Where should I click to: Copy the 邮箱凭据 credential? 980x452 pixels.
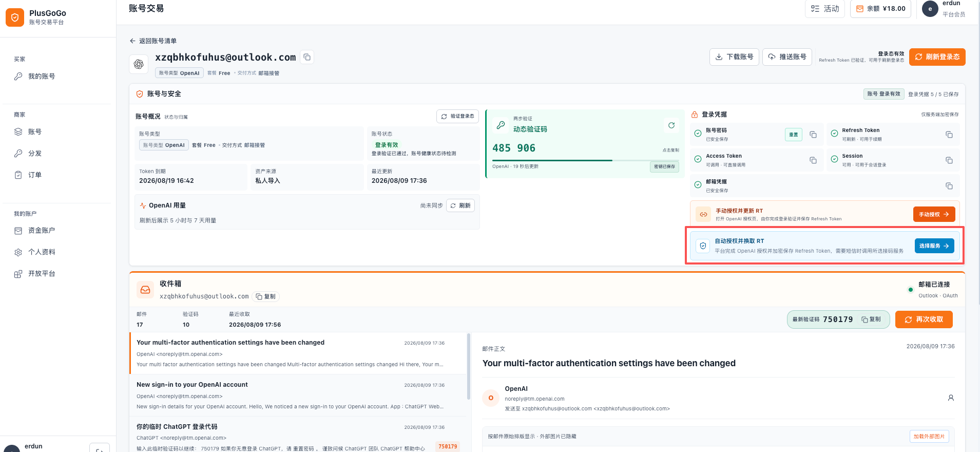coord(949,186)
